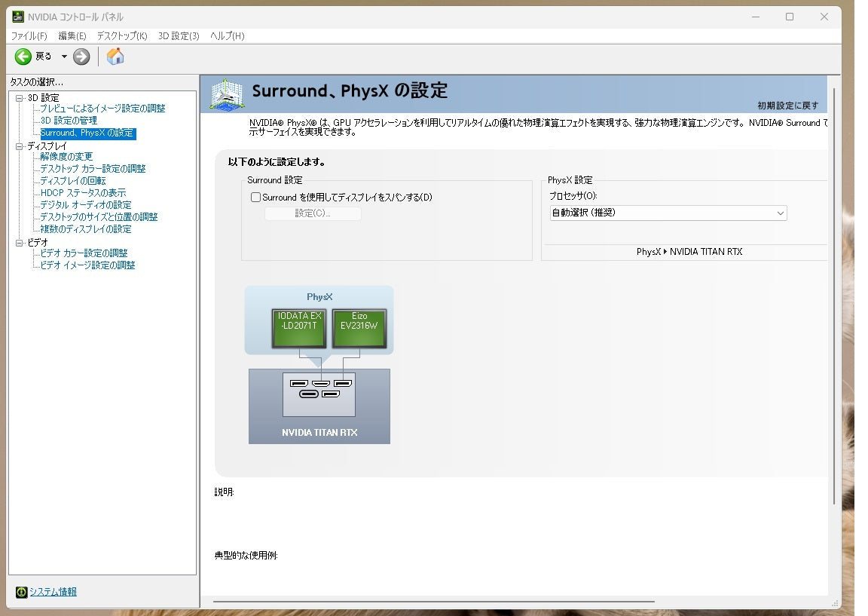The image size is (868, 616).
Task: Open the ファイル(F) menu
Action: tap(29, 36)
